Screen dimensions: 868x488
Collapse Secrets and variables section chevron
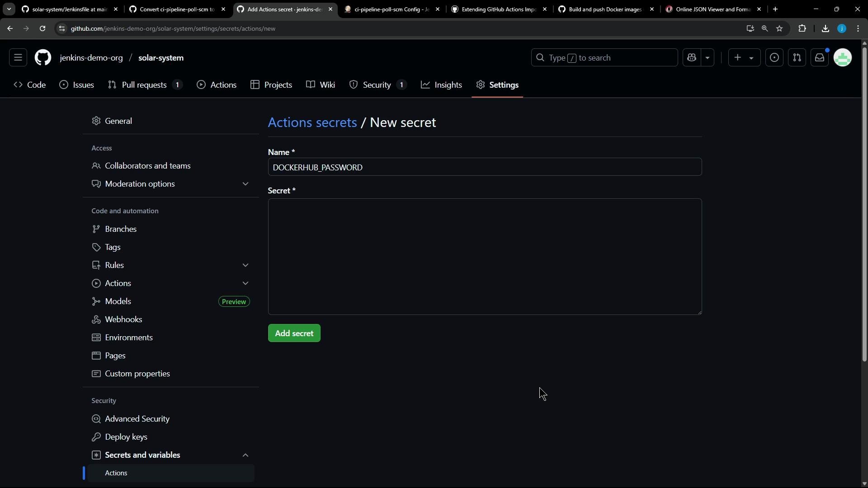pyautogui.click(x=245, y=455)
